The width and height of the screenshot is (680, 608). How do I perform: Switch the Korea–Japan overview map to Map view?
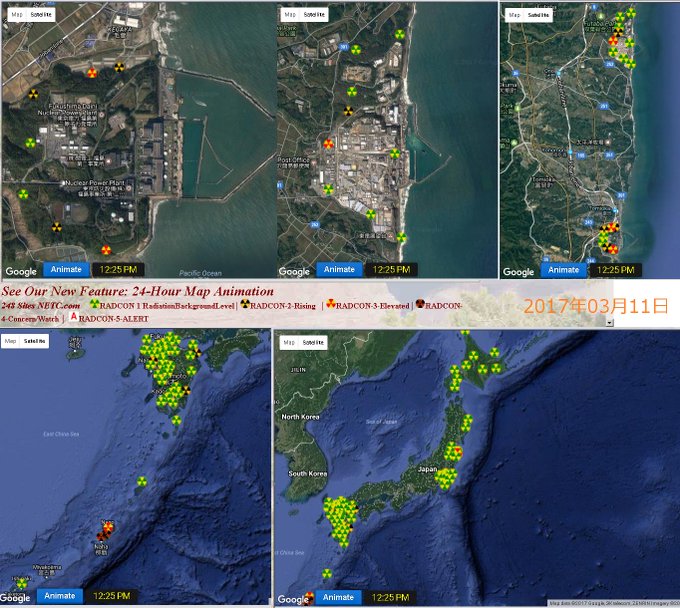click(289, 342)
